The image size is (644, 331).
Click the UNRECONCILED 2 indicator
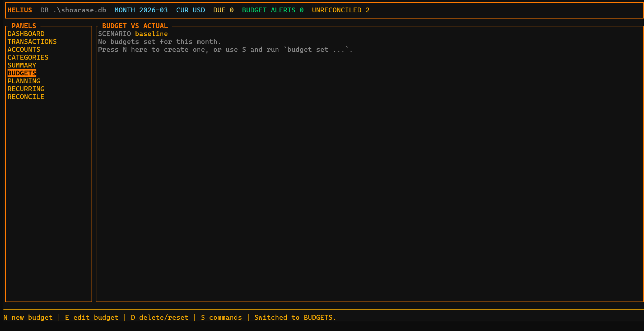coord(341,10)
